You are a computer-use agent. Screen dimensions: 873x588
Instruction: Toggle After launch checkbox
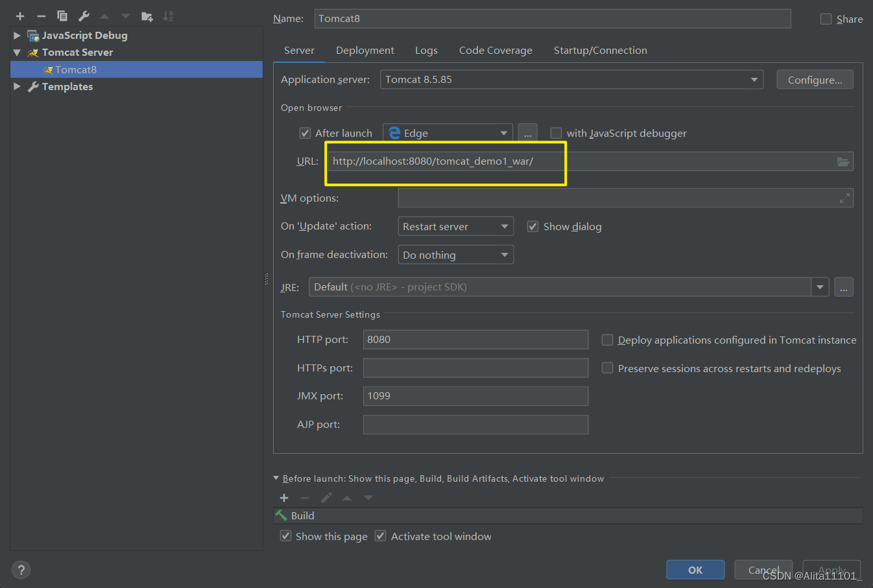pos(305,133)
